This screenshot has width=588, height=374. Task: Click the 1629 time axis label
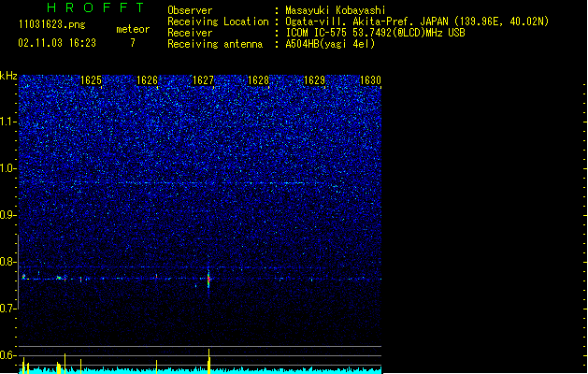click(x=314, y=80)
